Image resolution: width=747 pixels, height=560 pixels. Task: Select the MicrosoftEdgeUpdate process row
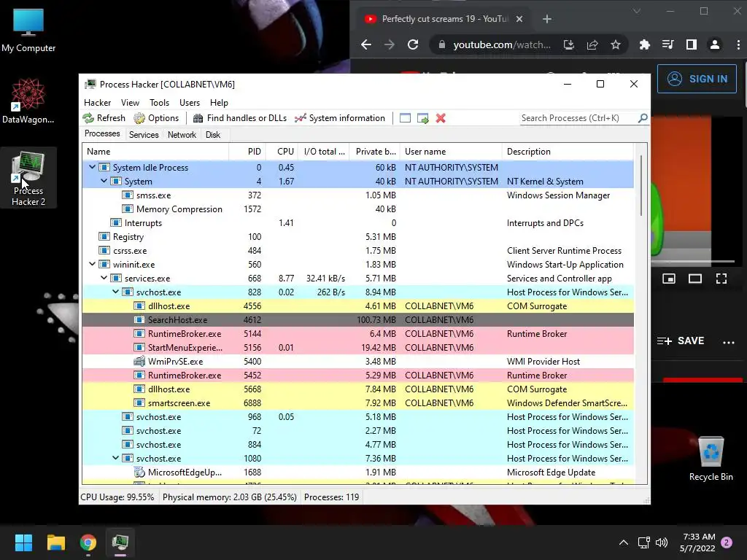357,472
